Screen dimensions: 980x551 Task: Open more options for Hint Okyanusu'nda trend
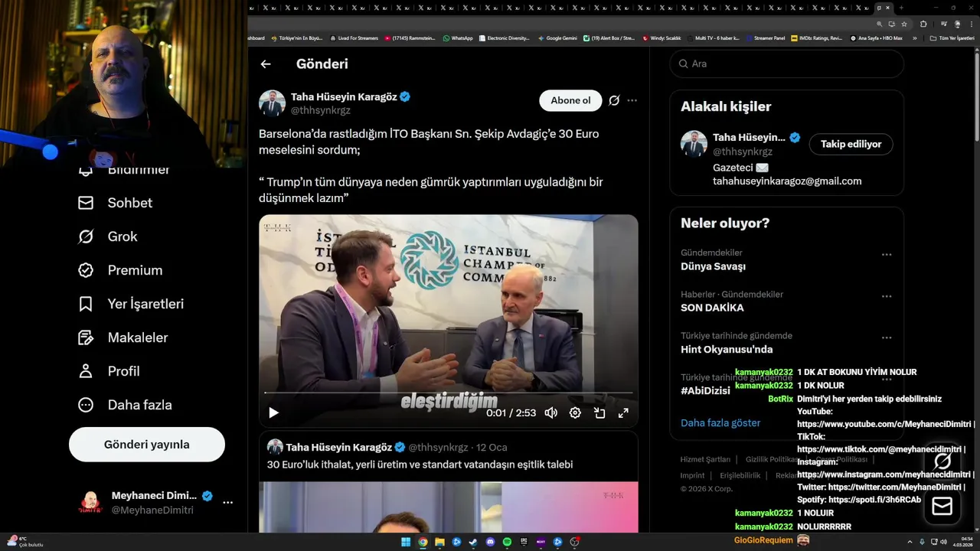coord(886,337)
